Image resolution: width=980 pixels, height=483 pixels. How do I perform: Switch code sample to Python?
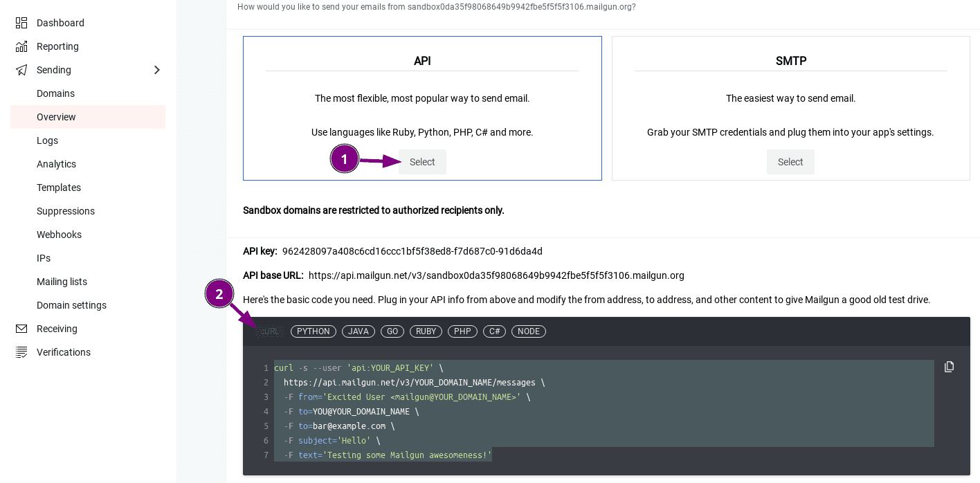coord(314,331)
